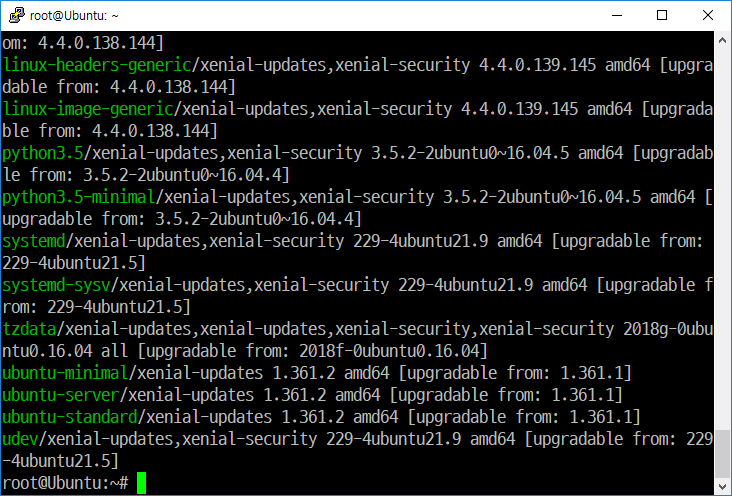The height and width of the screenshot is (496, 732).
Task: Click the udev package name
Action: point(20,439)
